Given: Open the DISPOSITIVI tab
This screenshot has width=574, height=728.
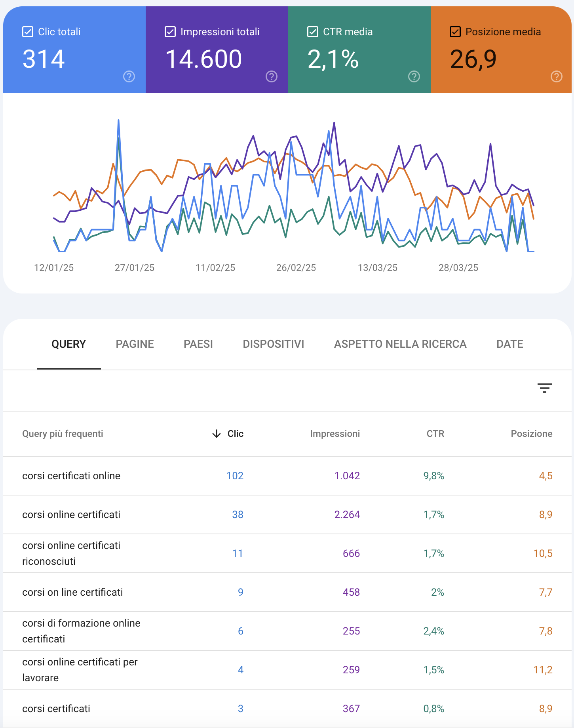Looking at the screenshot, I should click(x=273, y=344).
